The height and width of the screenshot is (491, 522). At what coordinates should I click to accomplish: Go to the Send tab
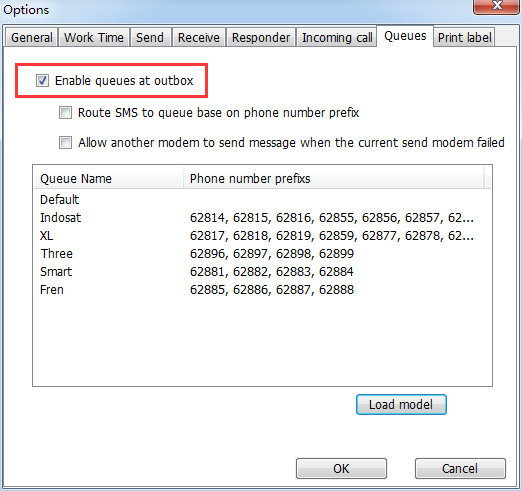click(x=150, y=37)
